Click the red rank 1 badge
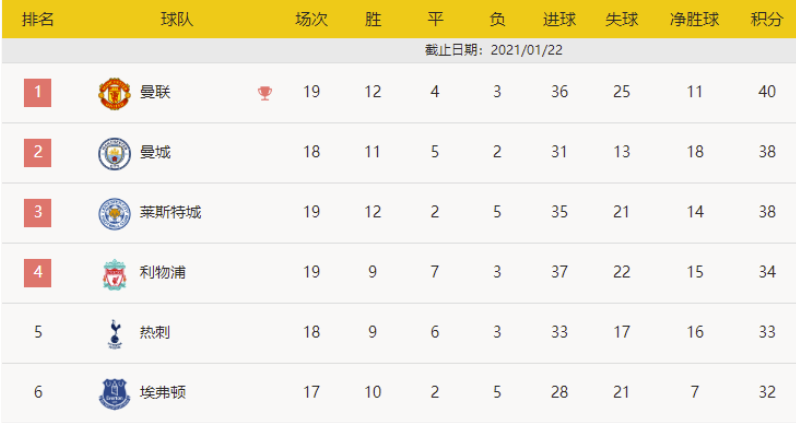 coord(38,93)
